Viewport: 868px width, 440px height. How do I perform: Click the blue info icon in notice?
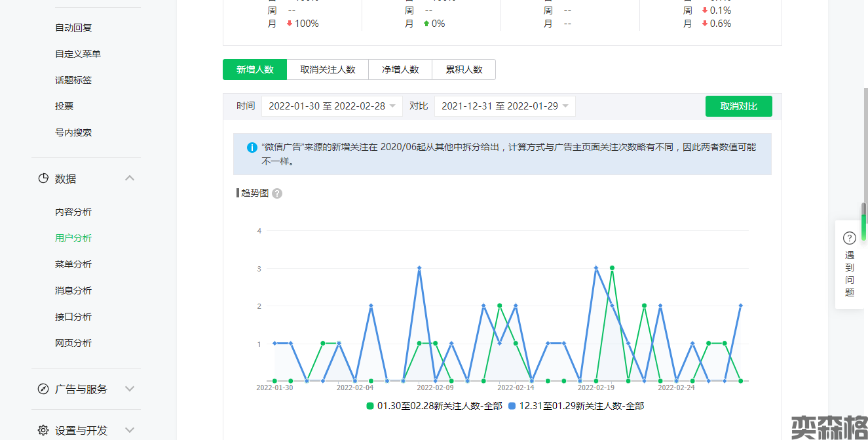[252, 148]
